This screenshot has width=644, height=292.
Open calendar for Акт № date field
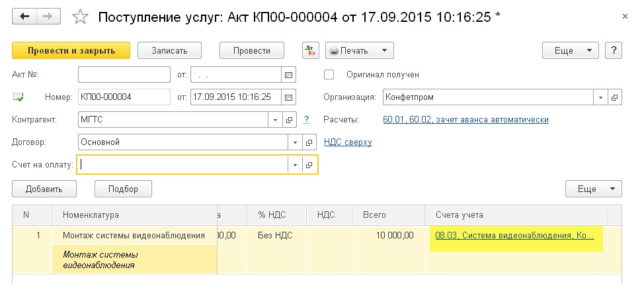(x=288, y=75)
